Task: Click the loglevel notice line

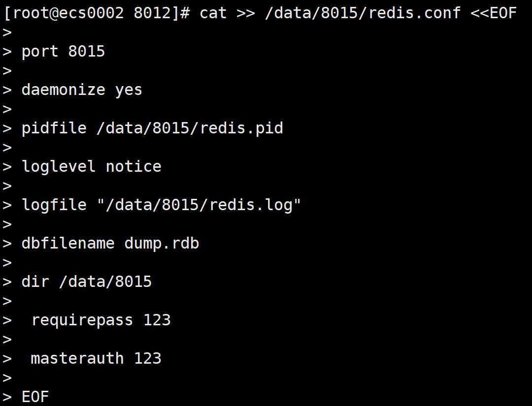Action: 91,167
